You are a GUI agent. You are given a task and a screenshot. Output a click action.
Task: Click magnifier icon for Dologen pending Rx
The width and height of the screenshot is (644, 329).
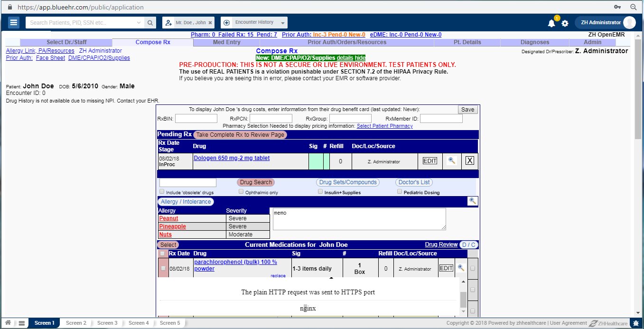click(452, 161)
